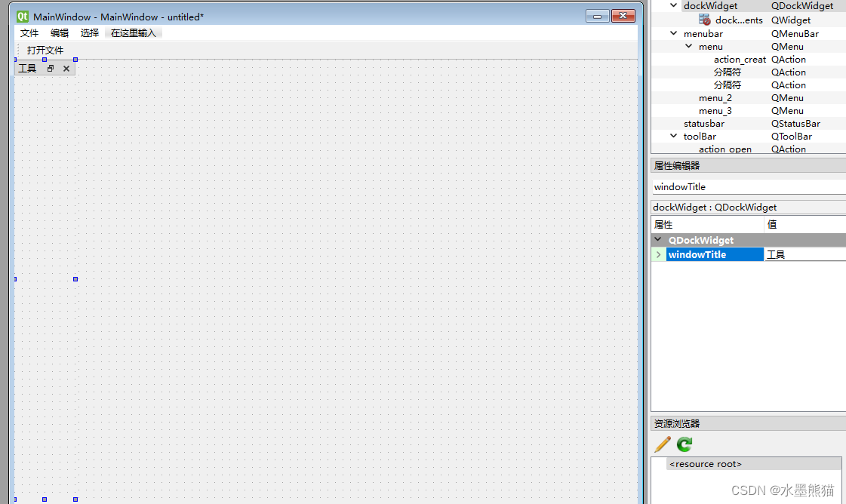Image resolution: width=846 pixels, height=504 pixels.
Task: Select action_open in the object tree
Action: tap(725, 149)
